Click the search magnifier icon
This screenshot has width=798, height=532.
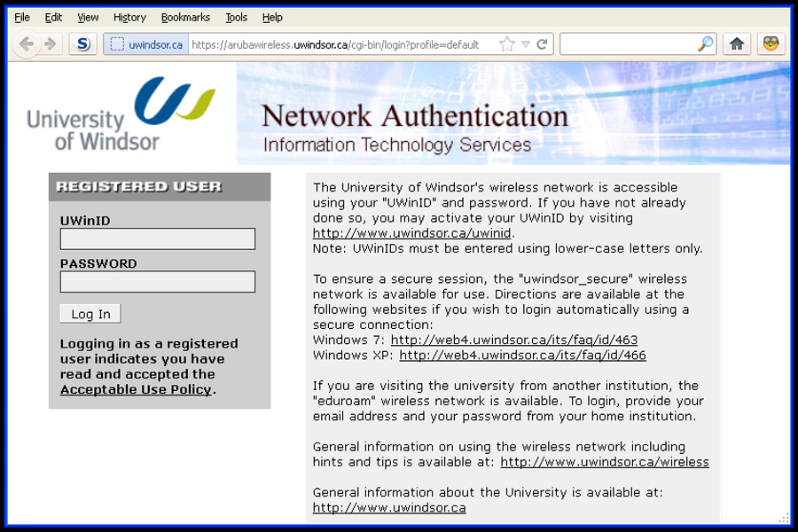click(706, 44)
